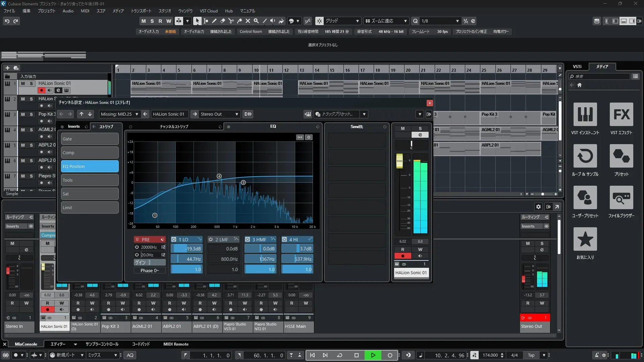Click the EQ Position strip module
The image size is (644, 362).
coord(90,166)
